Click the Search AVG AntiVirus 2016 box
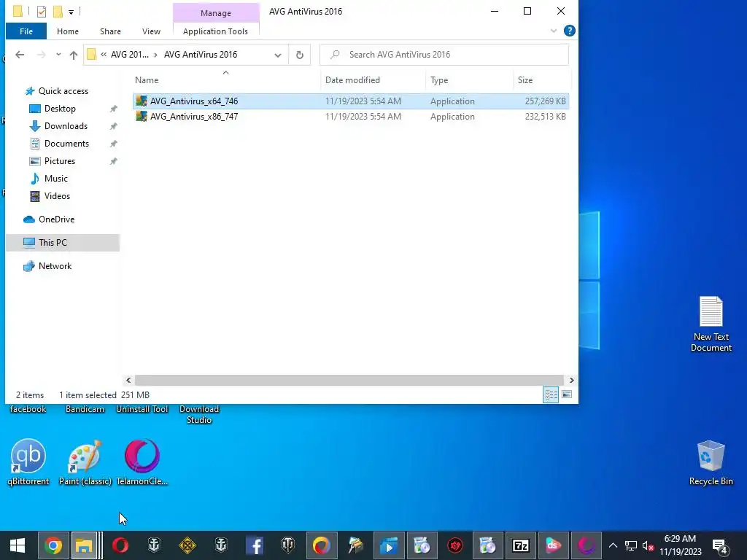747x560 pixels. [444, 55]
